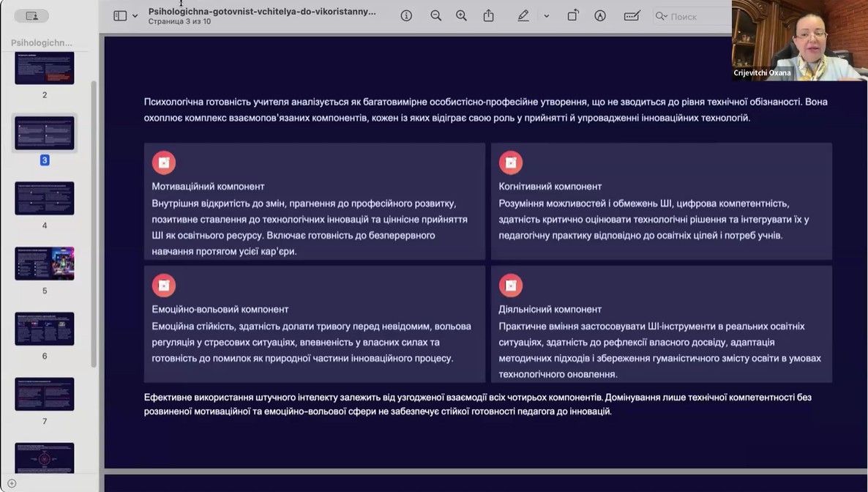The width and height of the screenshot is (868, 492).
Task: Click the add button at sidebar bottom
Action: pos(12,483)
